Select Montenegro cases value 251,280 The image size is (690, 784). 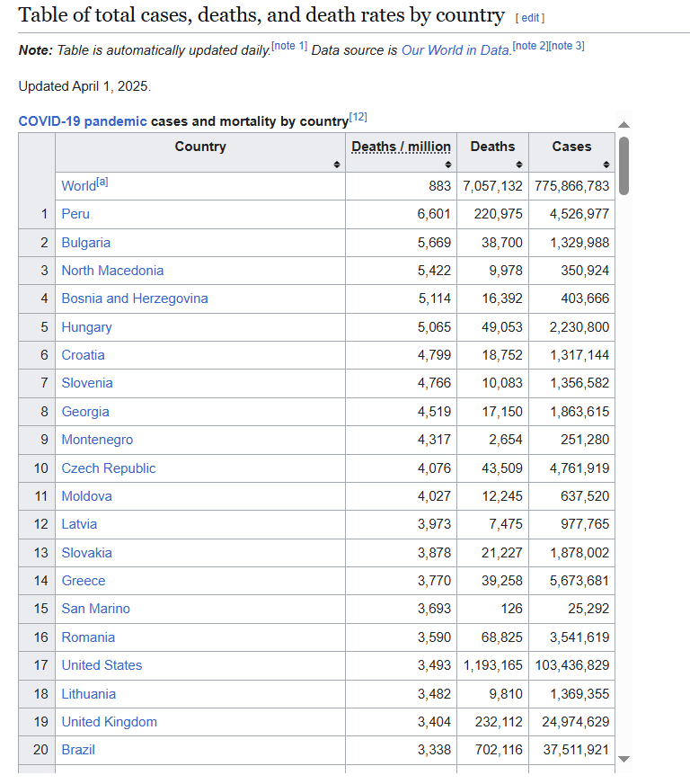point(585,440)
